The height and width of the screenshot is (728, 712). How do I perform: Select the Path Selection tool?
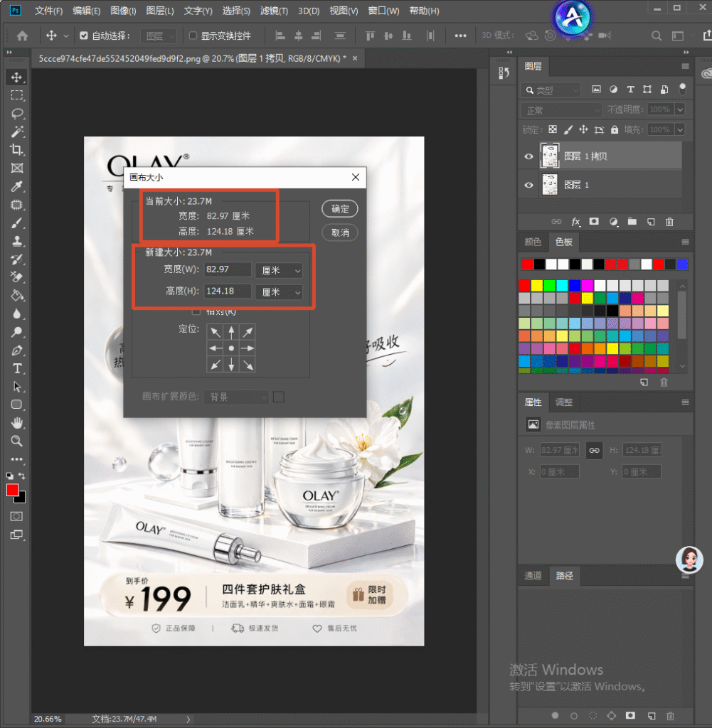point(17,387)
